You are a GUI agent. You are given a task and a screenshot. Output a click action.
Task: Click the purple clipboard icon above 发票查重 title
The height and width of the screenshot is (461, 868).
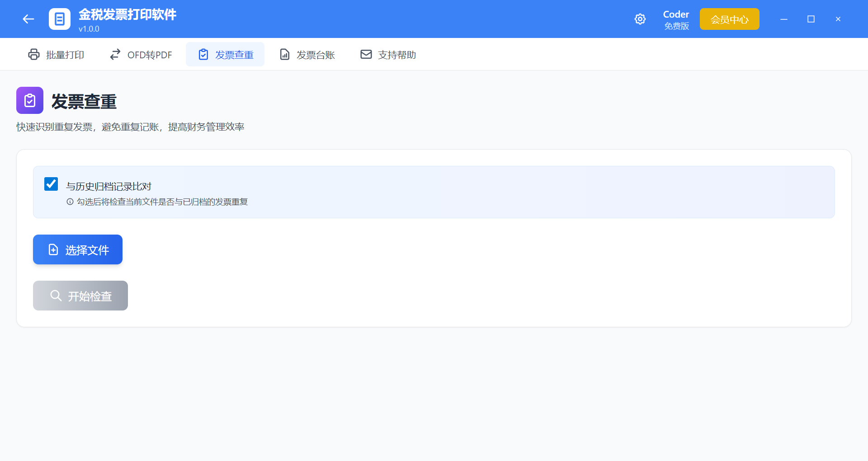29,100
